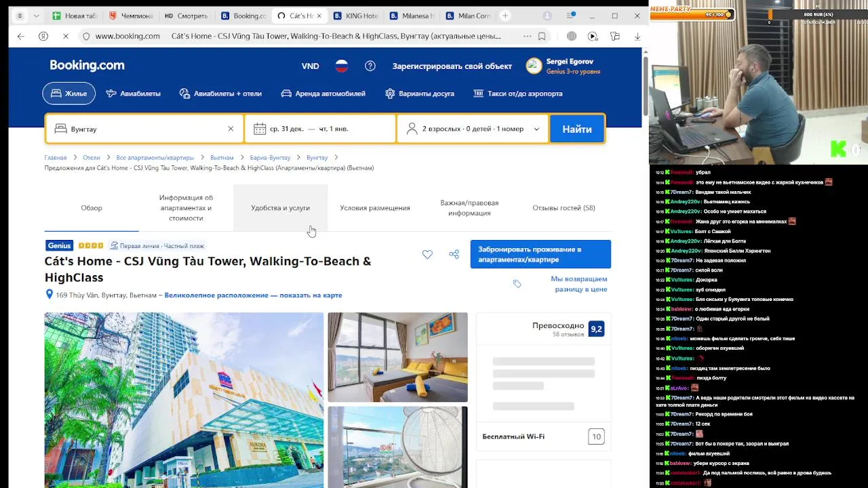Open the help question mark icon

point(370,66)
